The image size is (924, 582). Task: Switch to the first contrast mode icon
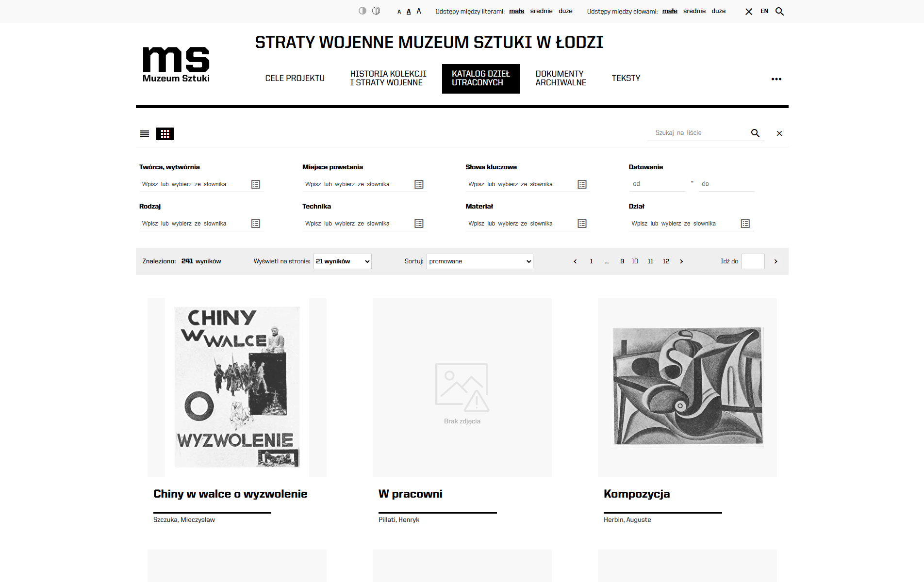point(363,11)
